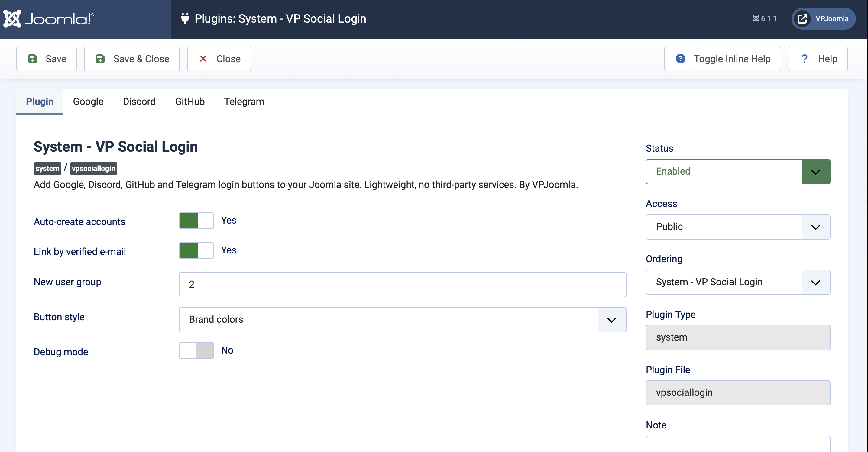Click the New user group input field
Screen dimensions: 868x452
pos(402,285)
